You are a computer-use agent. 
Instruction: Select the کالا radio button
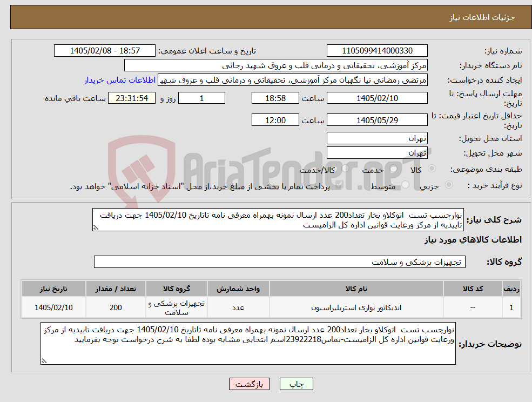coord(432,169)
